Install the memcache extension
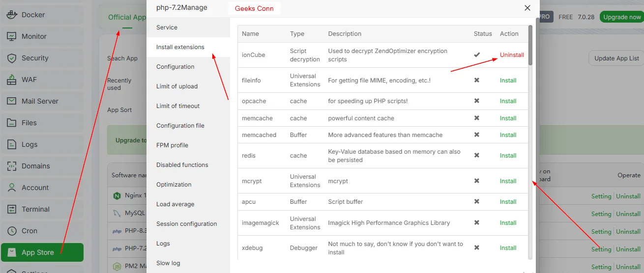Image resolution: width=644 pixels, height=273 pixels. (508, 118)
